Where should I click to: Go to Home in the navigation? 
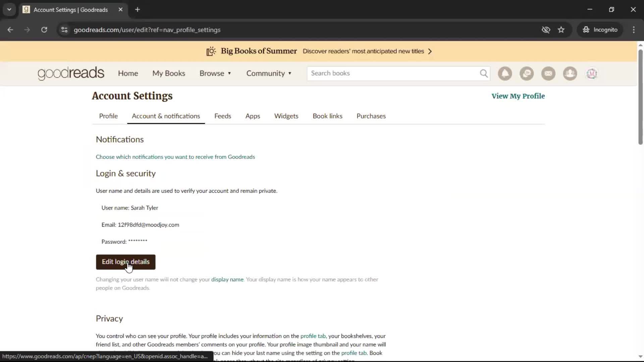click(128, 73)
